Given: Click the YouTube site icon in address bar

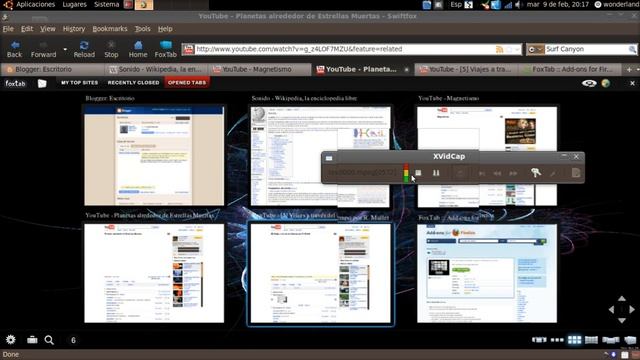Looking at the screenshot, I should click(x=188, y=49).
